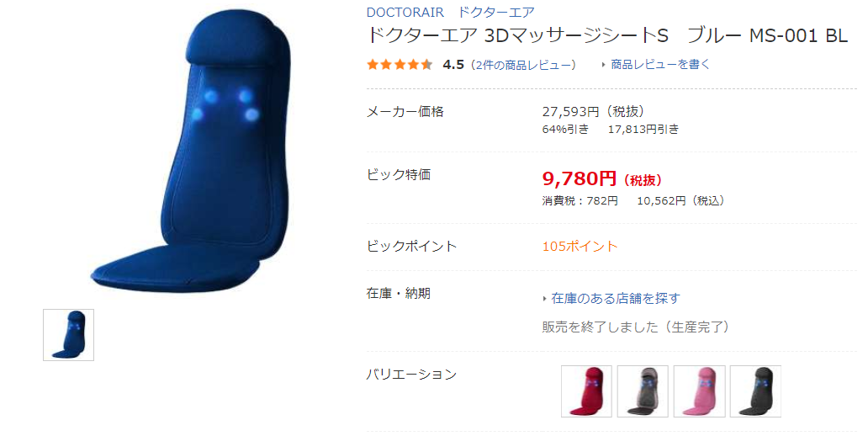Select the gray massage seat variation
Viewport: 868px width, 436px height.
(x=643, y=391)
